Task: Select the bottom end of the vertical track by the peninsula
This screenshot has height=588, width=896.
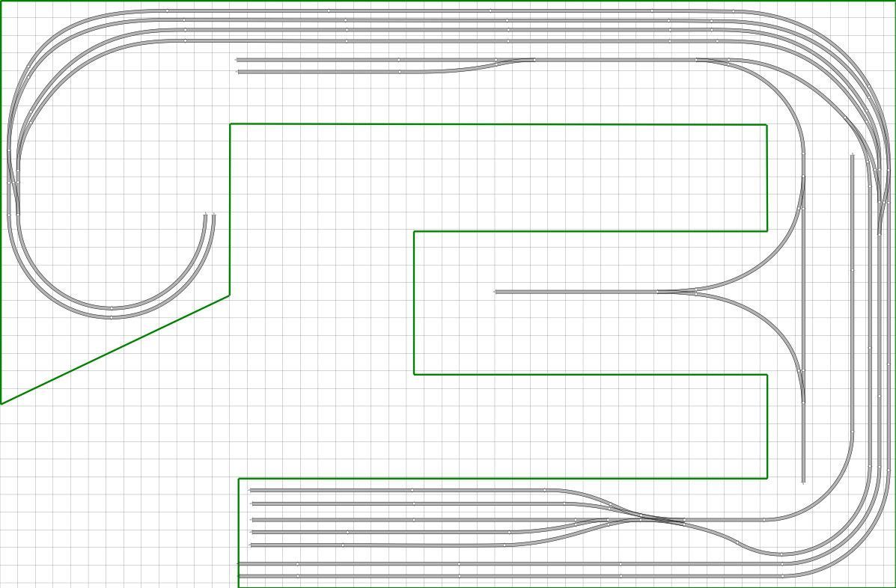Action: (x=803, y=481)
